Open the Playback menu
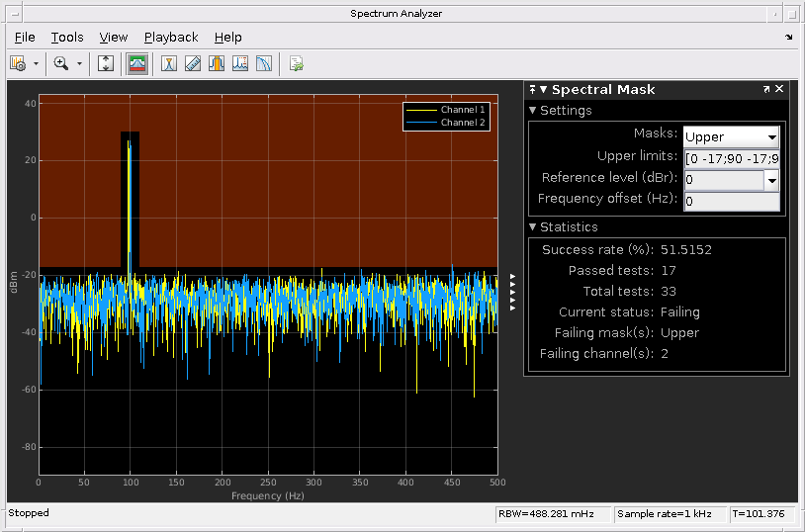The height and width of the screenshot is (532, 805). pyautogui.click(x=171, y=38)
